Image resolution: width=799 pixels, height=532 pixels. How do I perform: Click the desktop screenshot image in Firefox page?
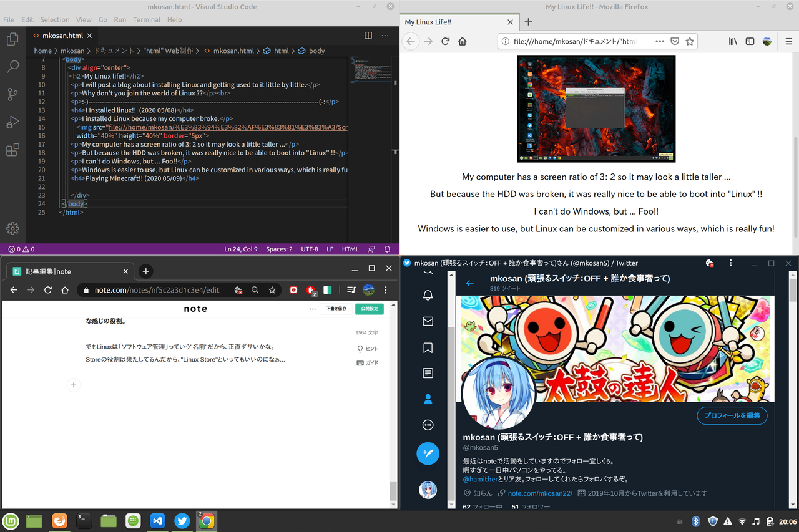(x=596, y=109)
